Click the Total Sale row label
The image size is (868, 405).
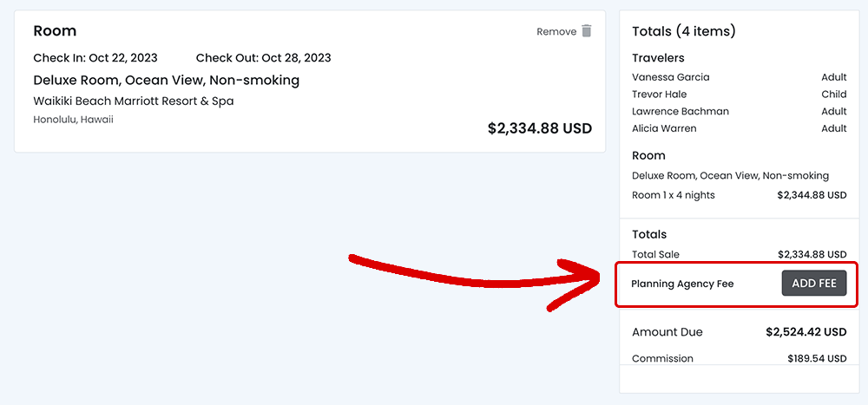[656, 255]
